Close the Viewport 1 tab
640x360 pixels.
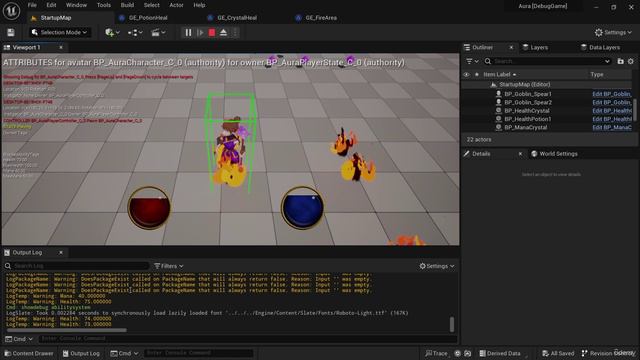click(x=61, y=47)
